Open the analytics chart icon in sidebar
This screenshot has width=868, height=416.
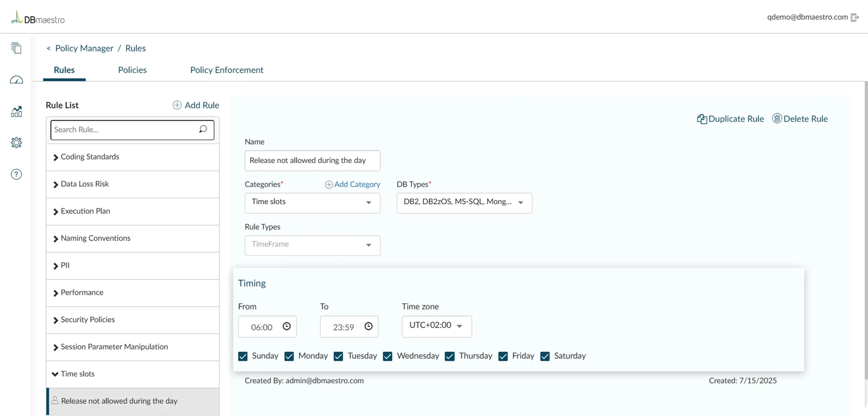click(x=16, y=111)
